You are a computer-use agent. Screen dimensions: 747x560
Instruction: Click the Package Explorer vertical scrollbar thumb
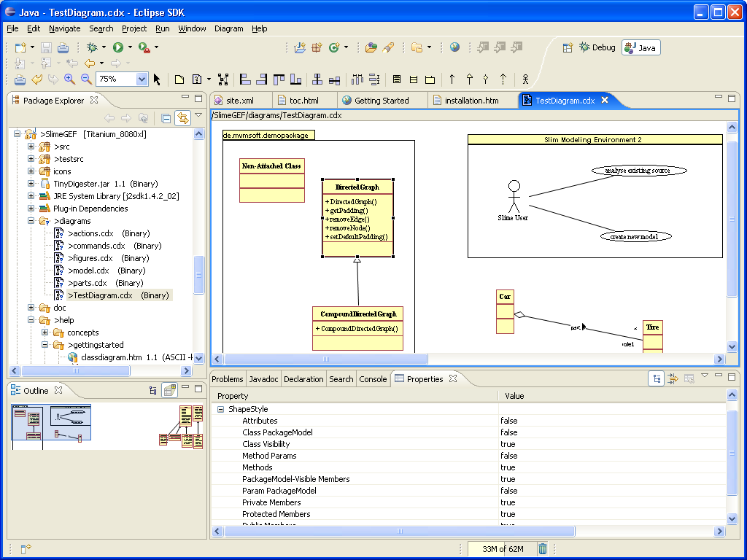pos(199,275)
